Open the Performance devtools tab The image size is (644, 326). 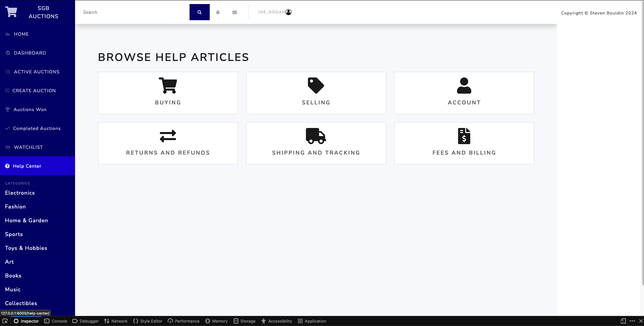tap(183, 321)
